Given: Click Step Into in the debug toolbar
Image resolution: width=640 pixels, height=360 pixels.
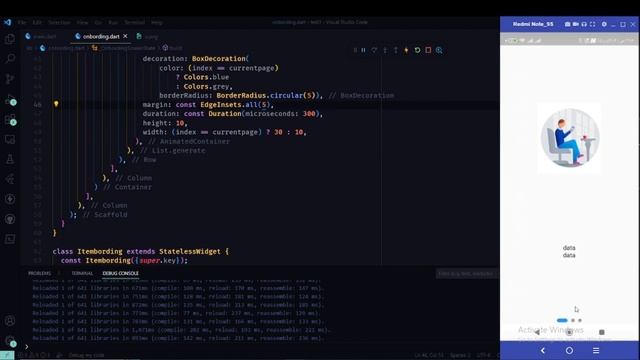Looking at the screenshot, I should [385, 50].
